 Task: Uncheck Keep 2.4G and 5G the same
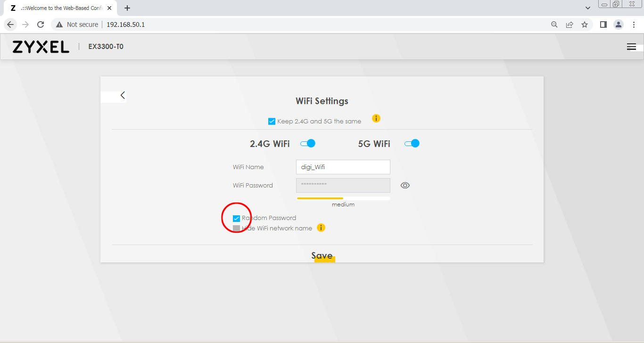coord(272,122)
